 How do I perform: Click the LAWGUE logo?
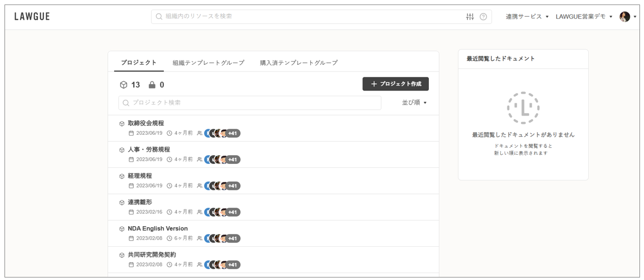pos(32,17)
